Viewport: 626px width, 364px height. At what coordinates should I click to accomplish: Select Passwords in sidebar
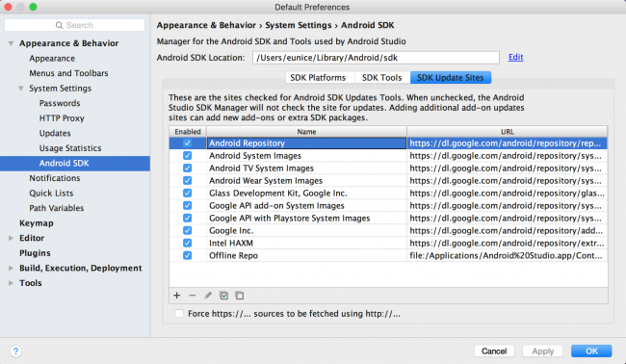(60, 103)
